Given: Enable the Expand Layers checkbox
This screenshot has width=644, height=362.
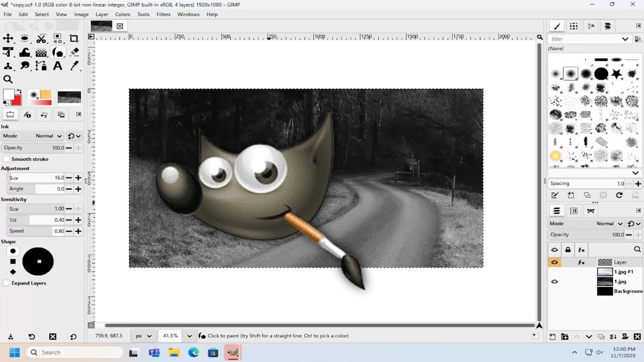Looking at the screenshot, I should tap(7, 283).
